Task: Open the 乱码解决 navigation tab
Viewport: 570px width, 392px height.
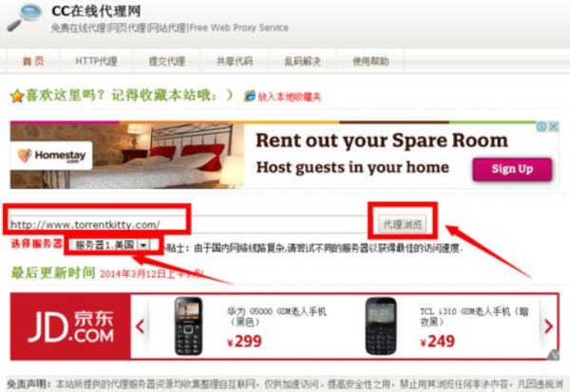Action: coord(303,61)
